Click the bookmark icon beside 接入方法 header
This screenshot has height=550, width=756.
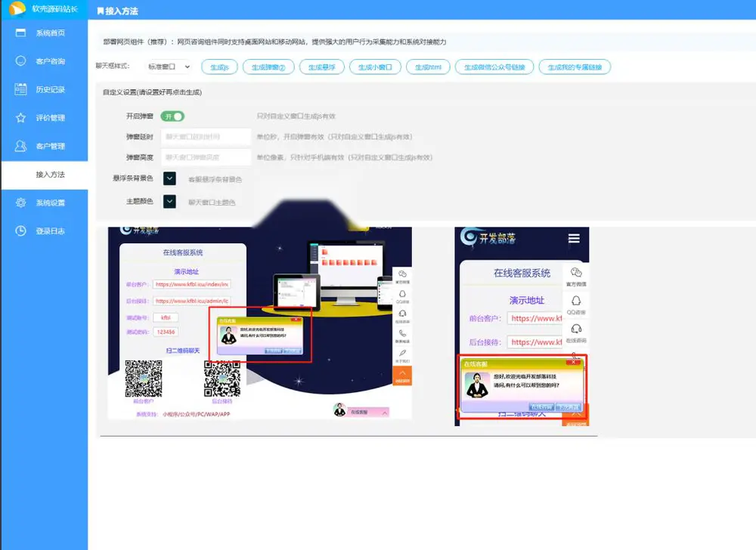[101, 11]
